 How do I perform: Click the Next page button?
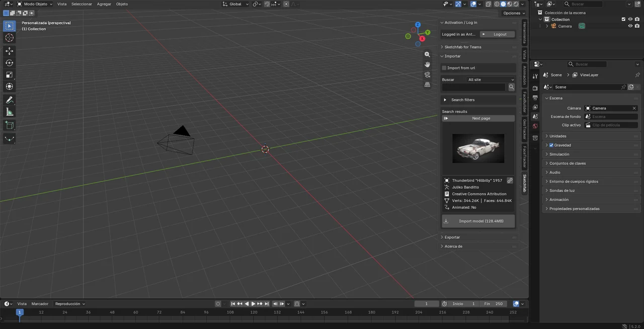coord(478,118)
